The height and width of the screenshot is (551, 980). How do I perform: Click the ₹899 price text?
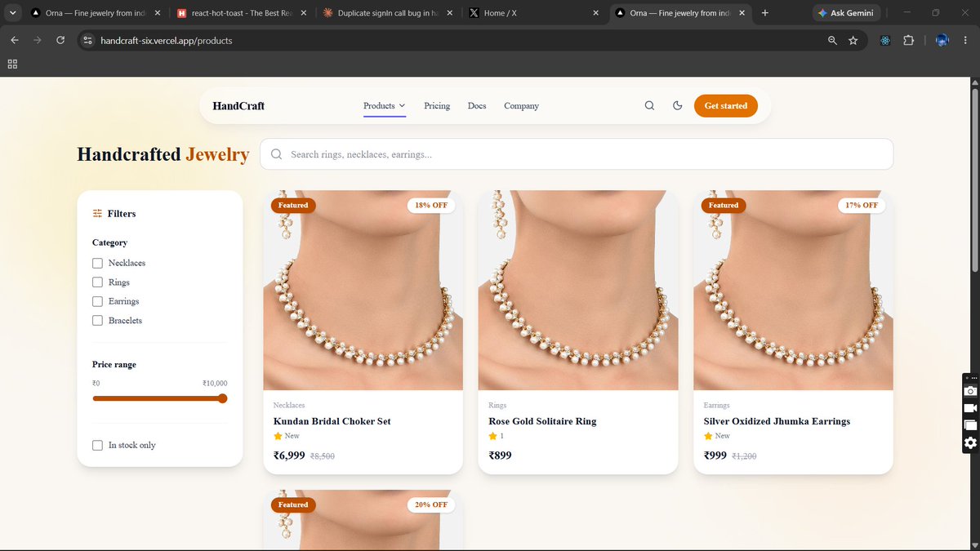(x=500, y=455)
